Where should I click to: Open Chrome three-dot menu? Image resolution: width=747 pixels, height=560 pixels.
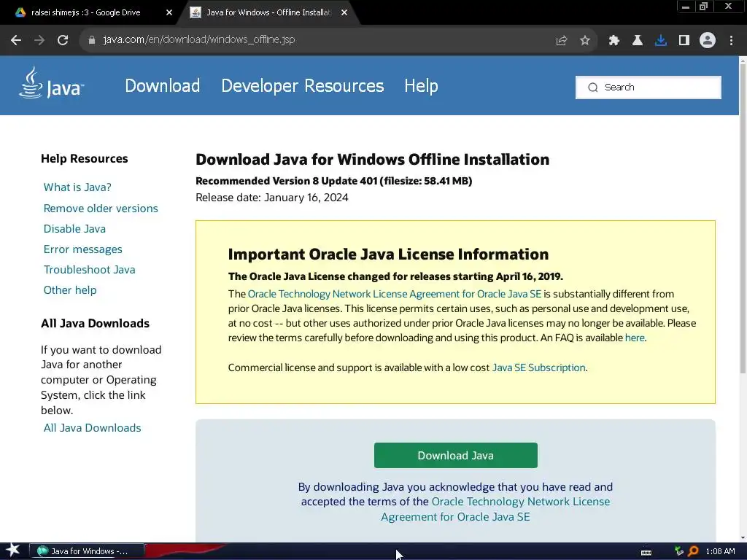point(731,41)
